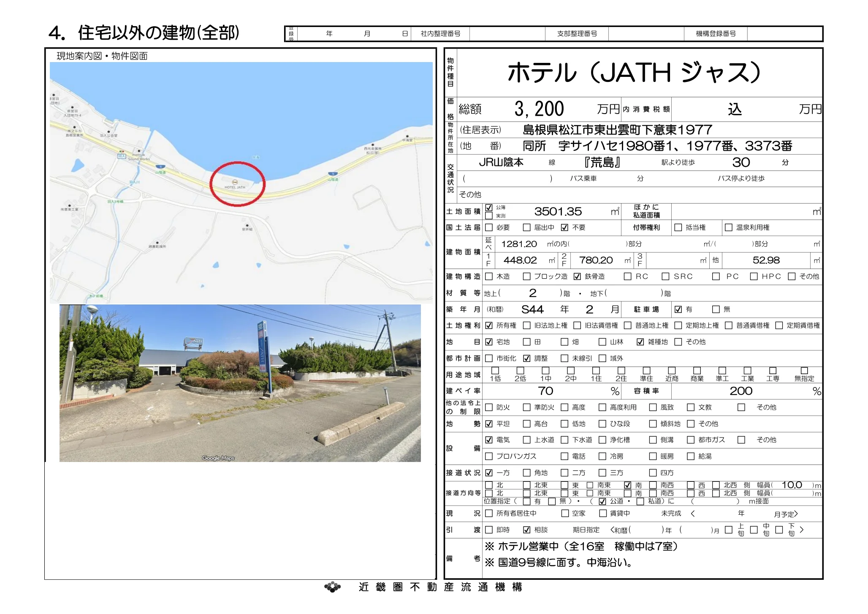Tick the 無指定 zoning checkbox

pos(804,370)
